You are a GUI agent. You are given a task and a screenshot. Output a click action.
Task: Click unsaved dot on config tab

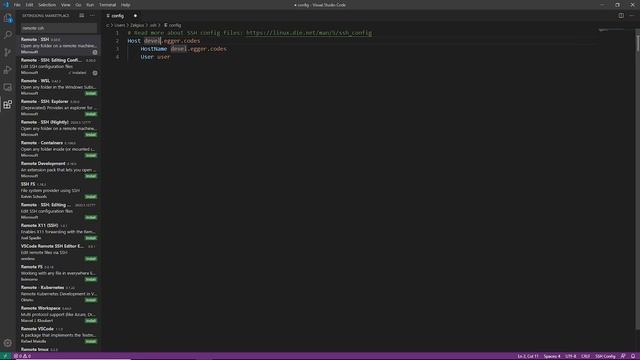coord(135,16)
